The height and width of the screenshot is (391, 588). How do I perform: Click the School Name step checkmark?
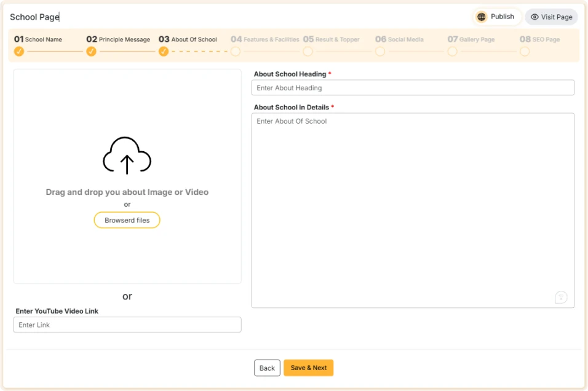coord(19,52)
